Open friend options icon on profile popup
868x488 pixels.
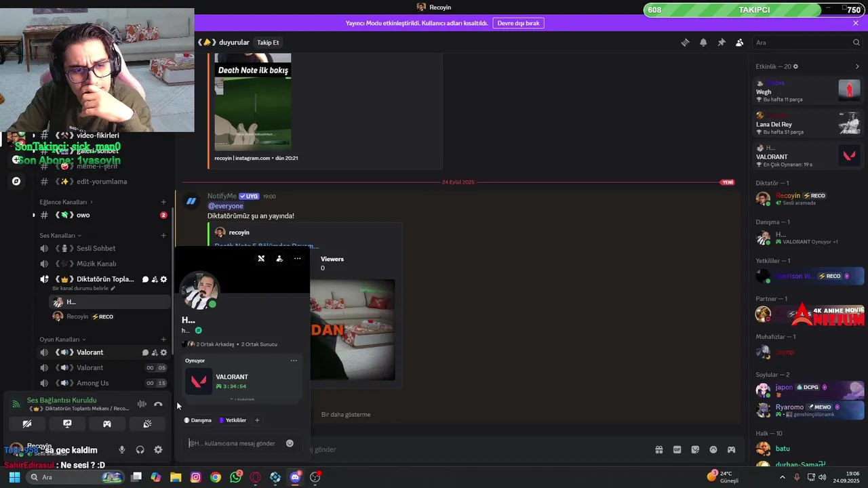[x=279, y=258]
